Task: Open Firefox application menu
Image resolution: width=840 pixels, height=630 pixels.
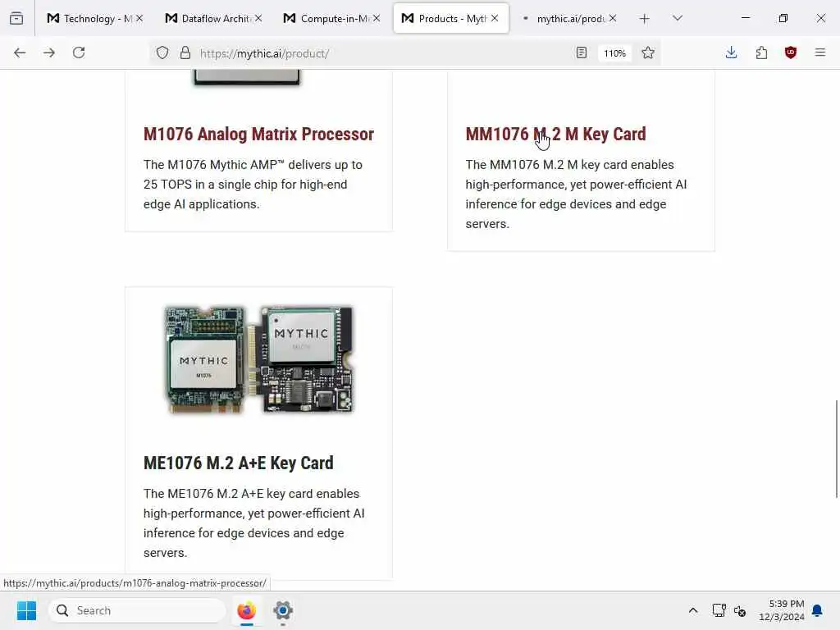Action: pyautogui.click(x=820, y=52)
